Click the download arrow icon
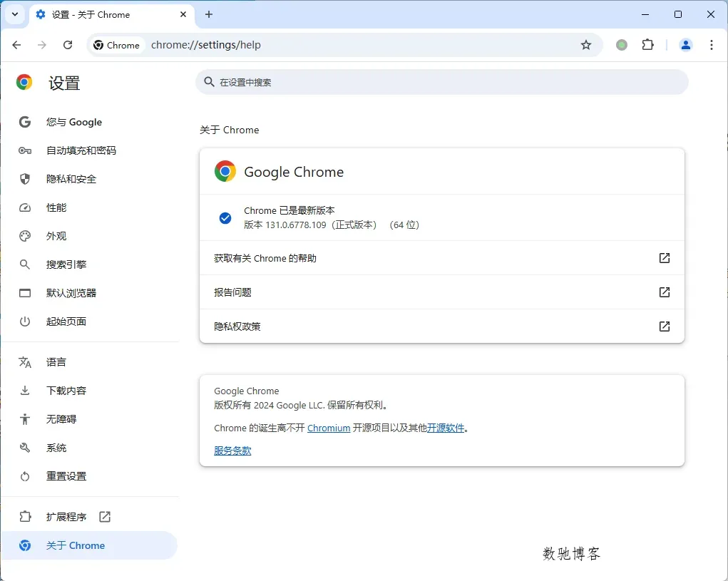728x581 pixels. (25, 390)
